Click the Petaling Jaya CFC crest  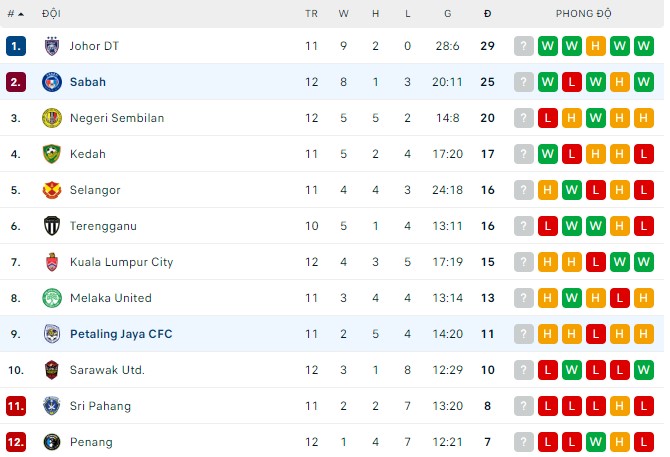pyautogui.click(x=52, y=334)
